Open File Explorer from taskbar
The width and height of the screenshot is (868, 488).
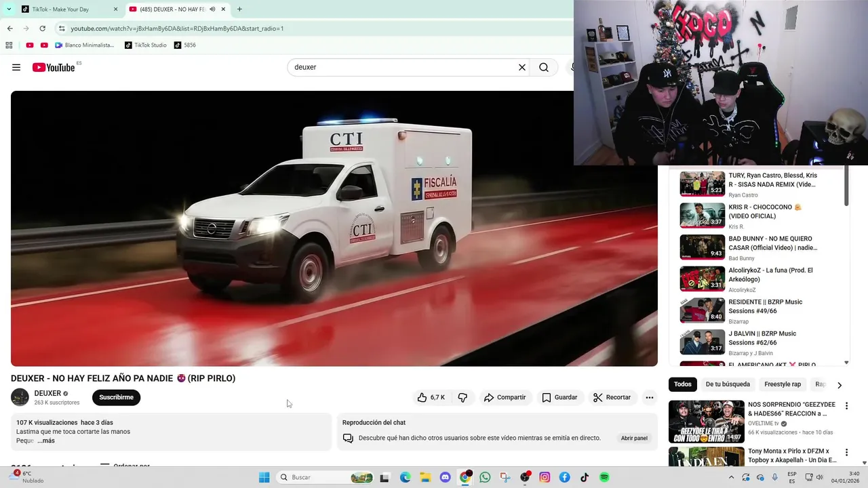tap(425, 477)
